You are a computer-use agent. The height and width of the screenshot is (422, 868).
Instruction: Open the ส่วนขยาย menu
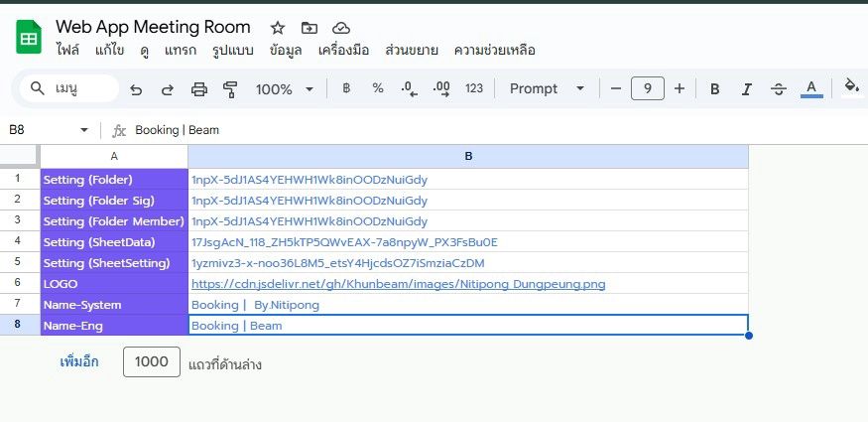[412, 51]
